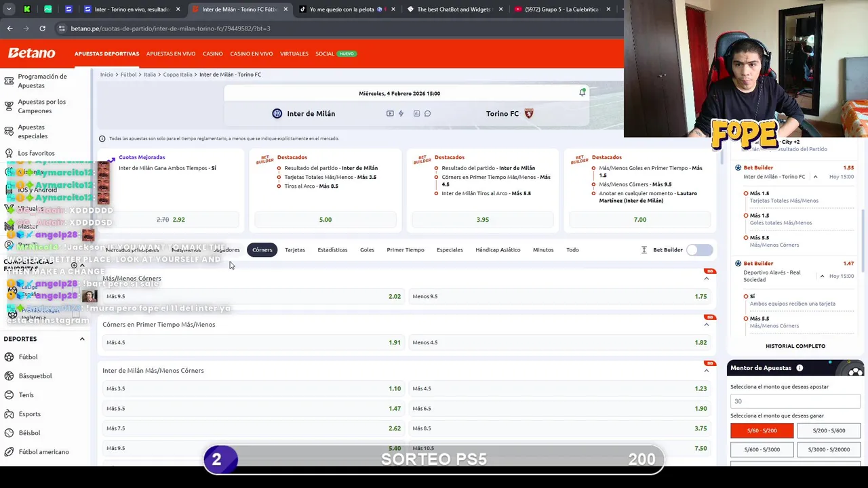Click the Programación de Apuestas sidebar icon

click(9, 81)
